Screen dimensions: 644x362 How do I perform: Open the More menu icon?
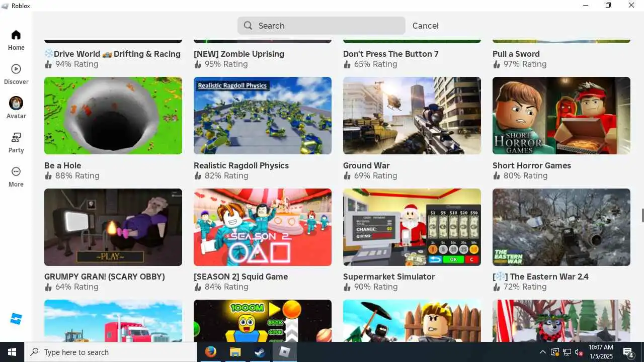click(16, 171)
